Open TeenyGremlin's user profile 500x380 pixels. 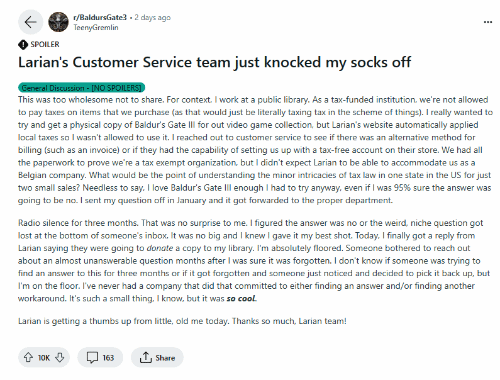(x=96, y=28)
